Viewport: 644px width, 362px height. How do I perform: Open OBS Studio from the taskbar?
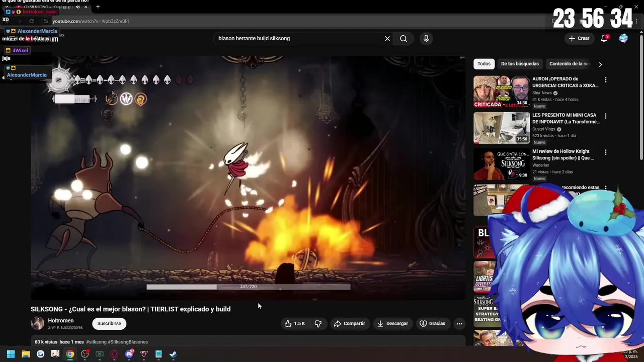tap(85, 354)
